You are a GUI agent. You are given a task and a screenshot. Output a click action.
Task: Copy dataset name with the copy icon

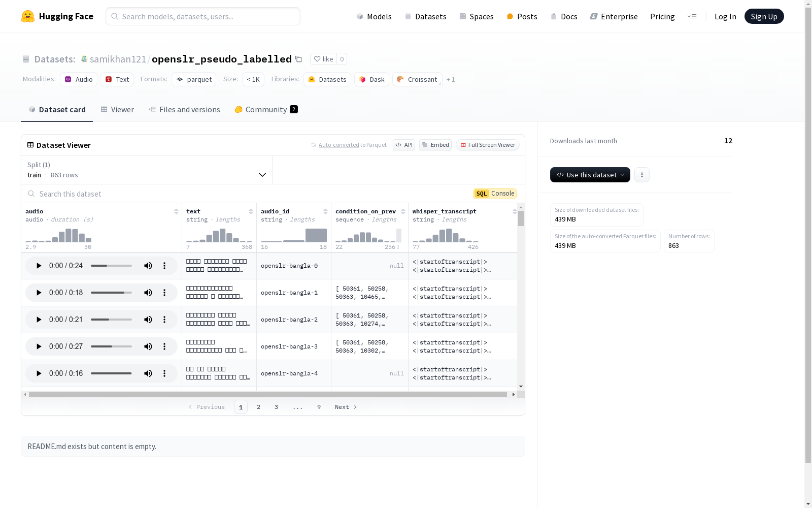tap(298, 59)
